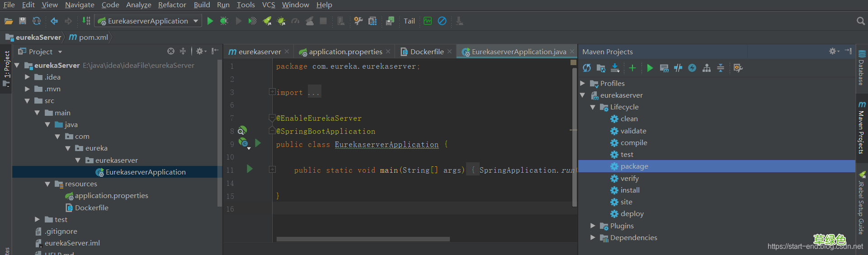The image size is (868, 255).
Task: Expand the Dependencies node
Action: tap(593, 237)
